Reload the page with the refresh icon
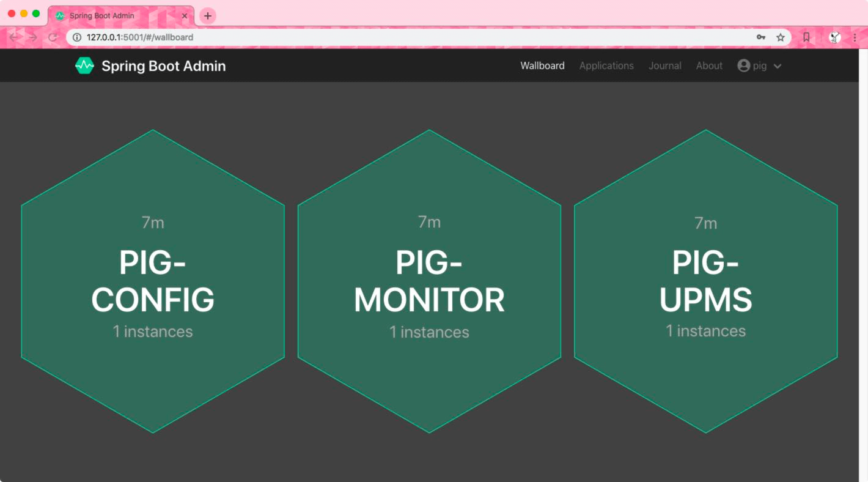This screenshot has width=868, height=482. click(x=53, y=37)
